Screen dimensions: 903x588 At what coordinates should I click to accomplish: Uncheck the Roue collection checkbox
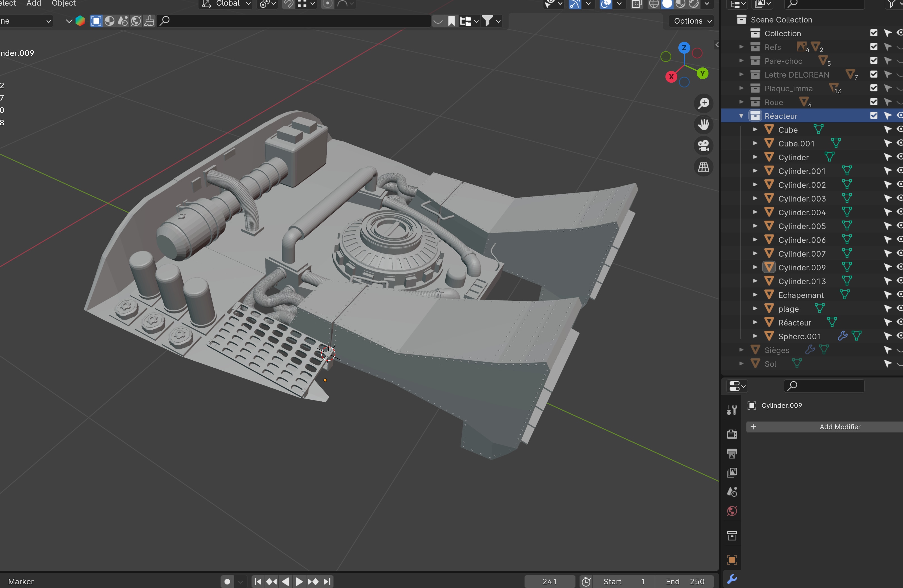(x=874, y=102)
